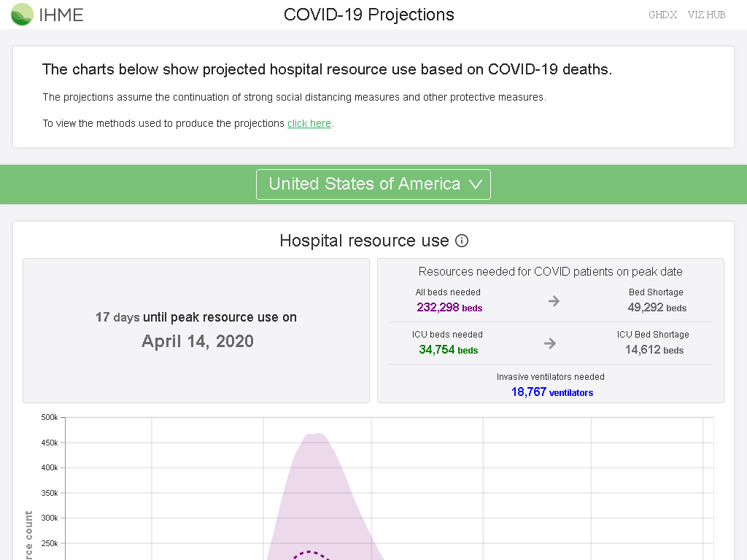The image size is (747, 560).
Task: Click the 18,767 ventilators value
Action: (x=552, y=392)
